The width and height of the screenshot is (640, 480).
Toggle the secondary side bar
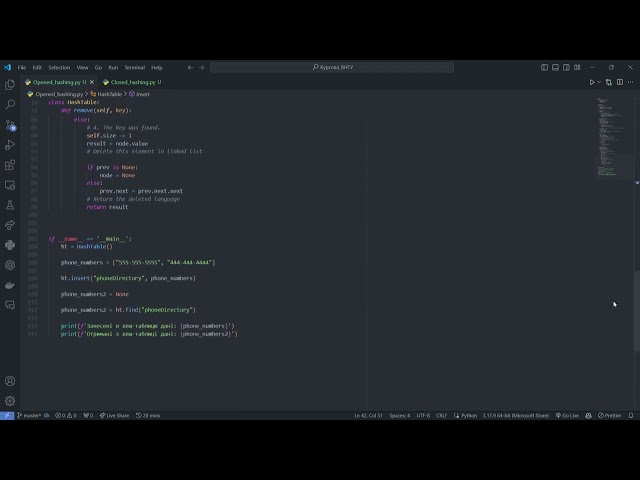pyautogui.click(x=566, y=67)
